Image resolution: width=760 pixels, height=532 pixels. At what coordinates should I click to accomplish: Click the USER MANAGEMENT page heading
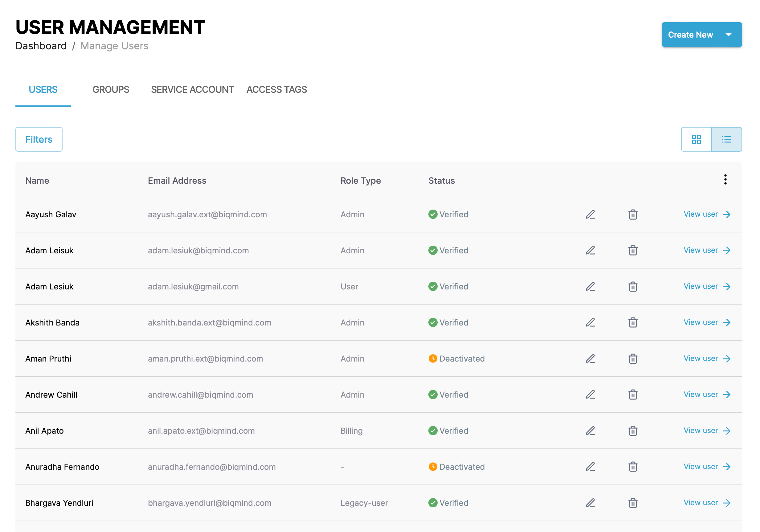point(110,27)
